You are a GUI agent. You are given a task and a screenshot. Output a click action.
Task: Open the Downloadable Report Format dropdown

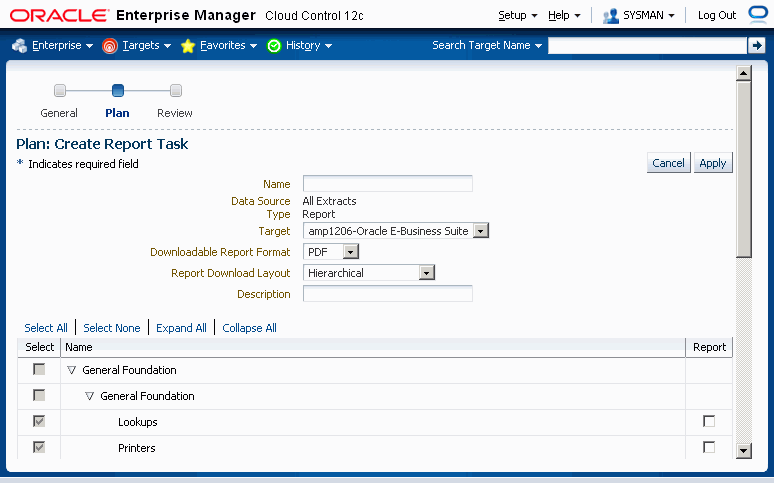coord(350,252)
